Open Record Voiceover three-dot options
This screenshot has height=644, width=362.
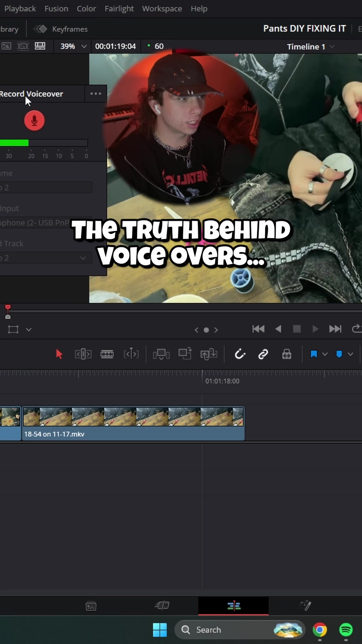(x=96, y=94)
